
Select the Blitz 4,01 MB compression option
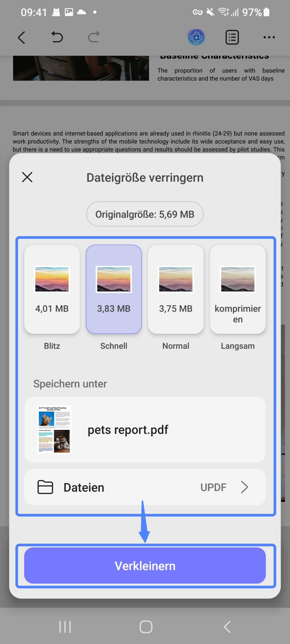(x=52, y=289)
